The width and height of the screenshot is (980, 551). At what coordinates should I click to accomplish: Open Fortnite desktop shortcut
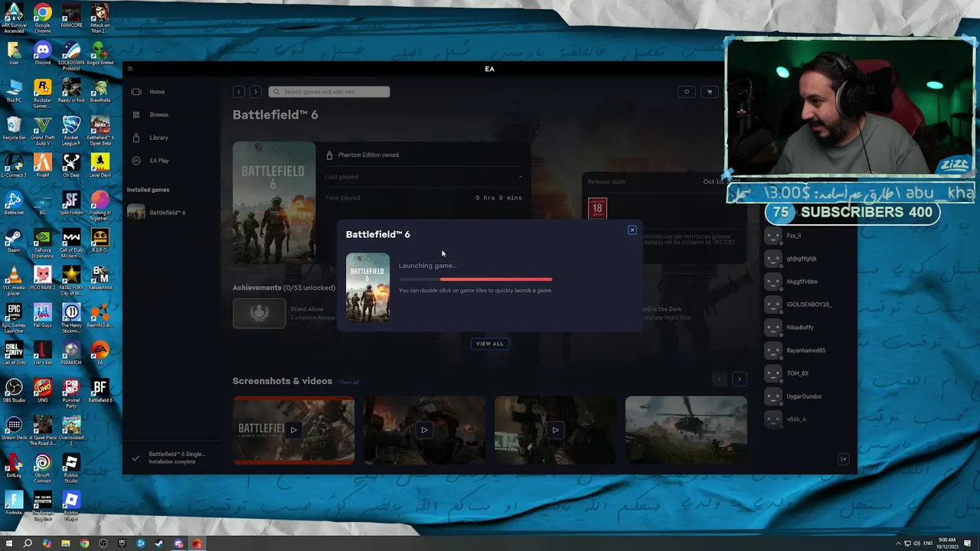[x=14, y=504]
